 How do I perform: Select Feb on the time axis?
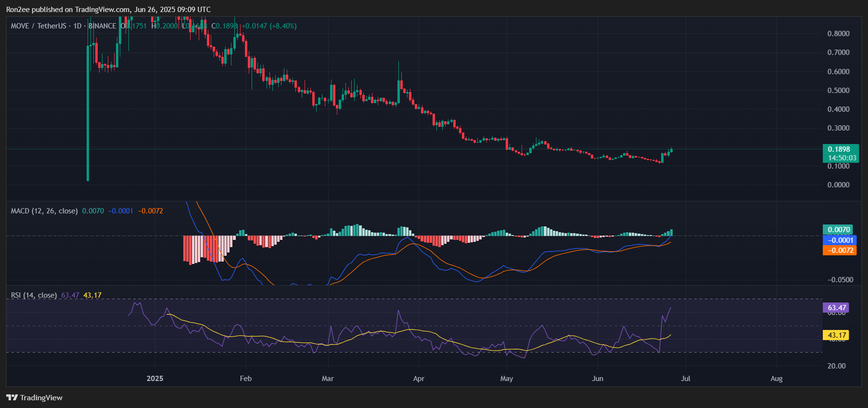[245, 379]
